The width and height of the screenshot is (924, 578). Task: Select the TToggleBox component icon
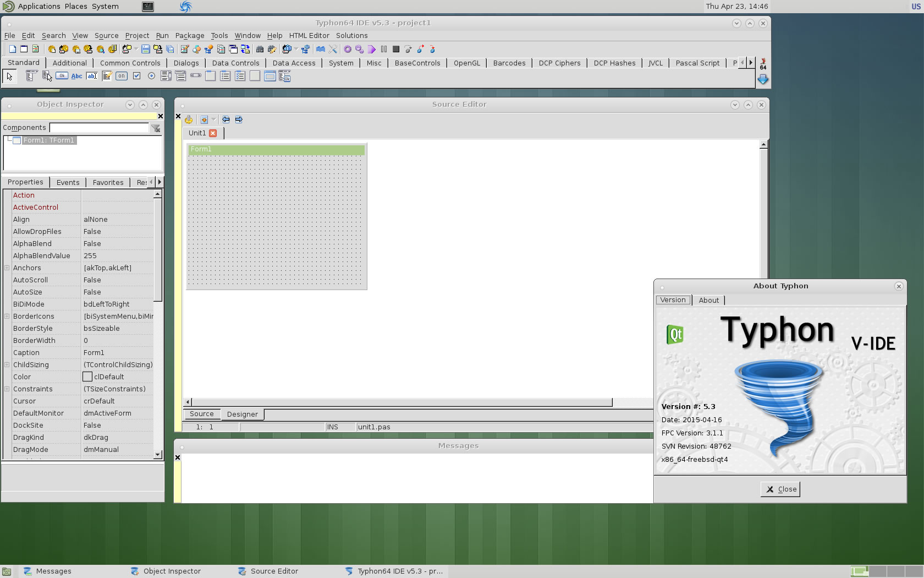pyautogui.click(x=122, y=76)
